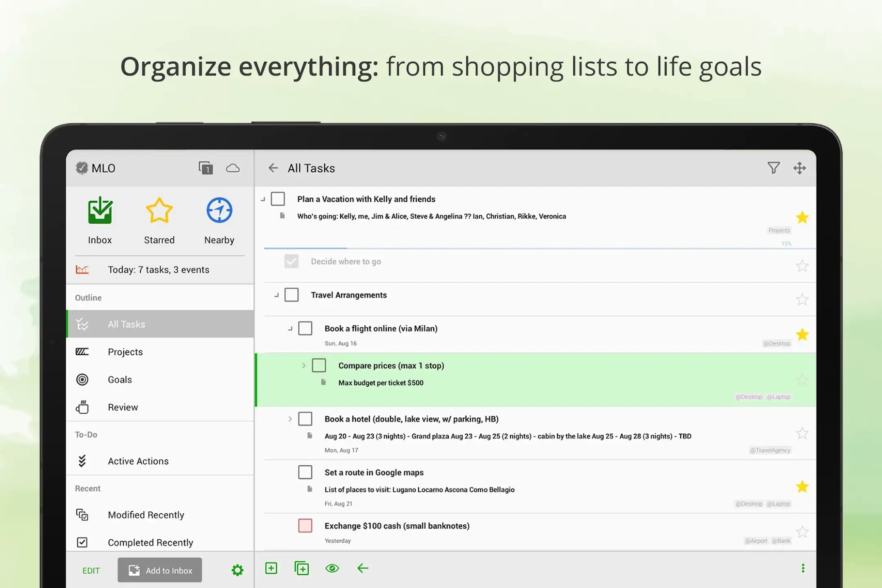Click the @TravelAgency context tag

(x=770, y=450)
